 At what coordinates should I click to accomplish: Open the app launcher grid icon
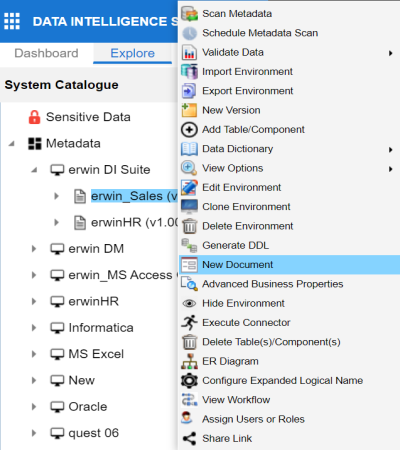click(x=12, y=21)
